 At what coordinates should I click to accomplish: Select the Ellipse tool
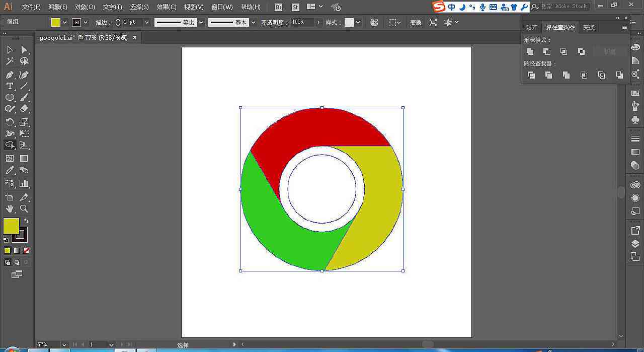pyautogui.click(x=10, y=97)
